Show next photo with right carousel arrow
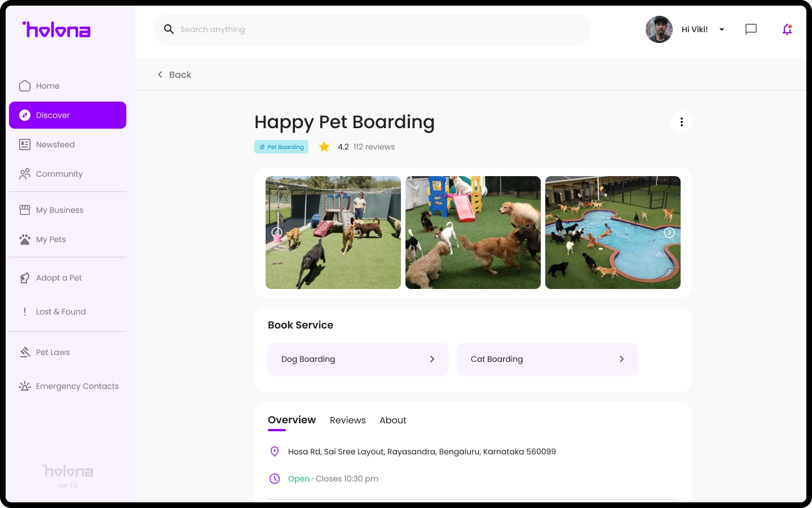Image resolution: width=812 pixels, height=508 pixels. click(669, 233)
